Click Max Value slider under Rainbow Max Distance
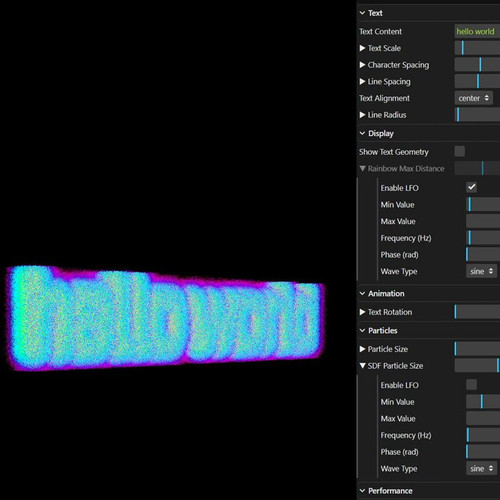500x500 pixels. coord(483,221)
